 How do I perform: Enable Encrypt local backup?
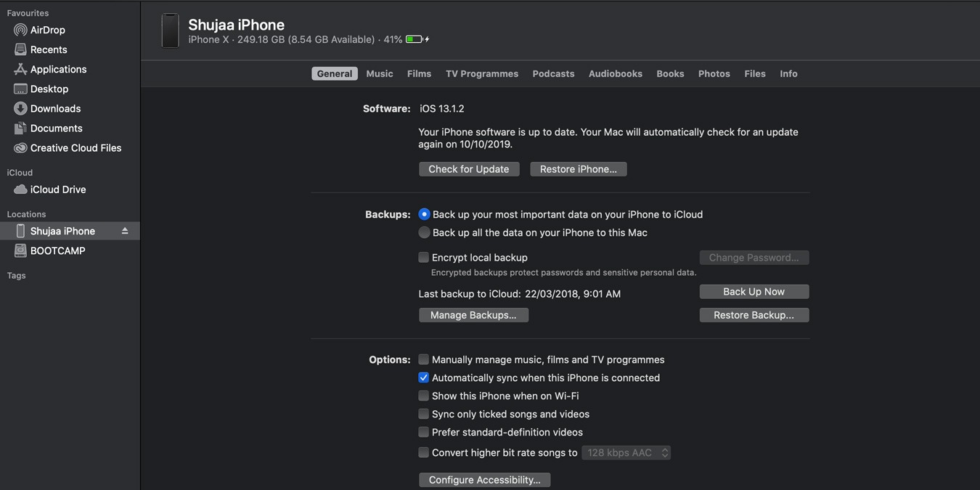coord(423,257)
